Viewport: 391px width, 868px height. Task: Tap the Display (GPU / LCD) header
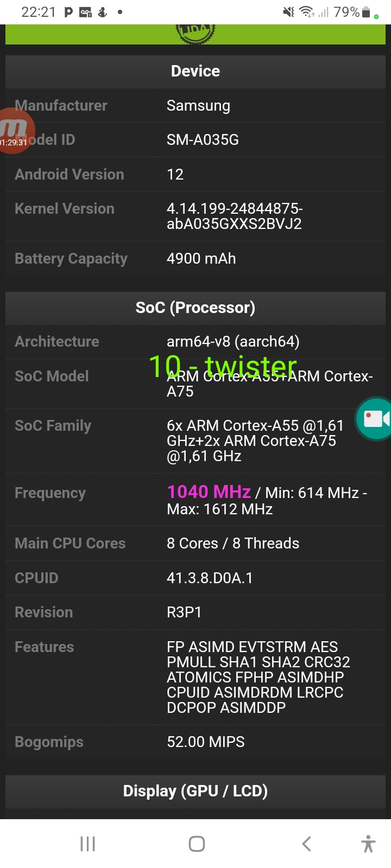tap(195, 791)
